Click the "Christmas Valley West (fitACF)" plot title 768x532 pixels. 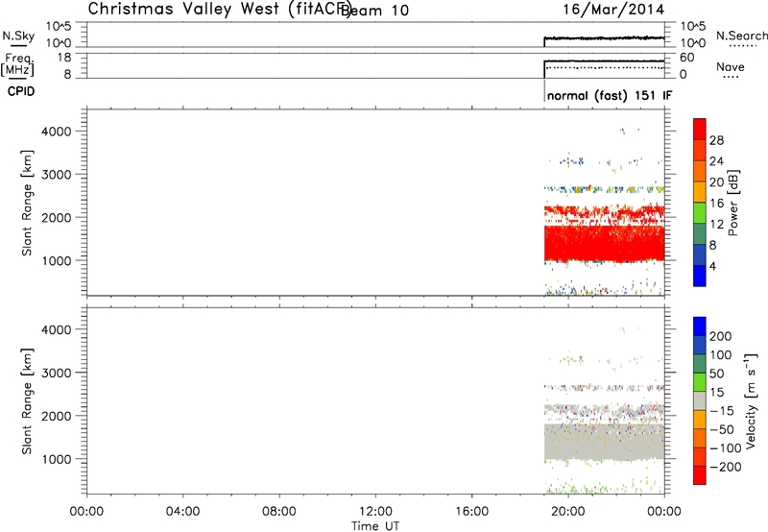click(x=218, y=10)
